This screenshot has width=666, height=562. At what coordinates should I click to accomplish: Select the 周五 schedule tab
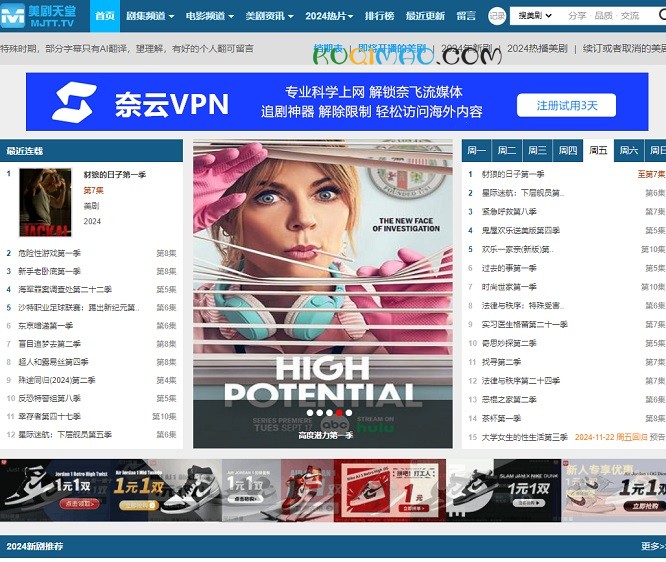598,150
